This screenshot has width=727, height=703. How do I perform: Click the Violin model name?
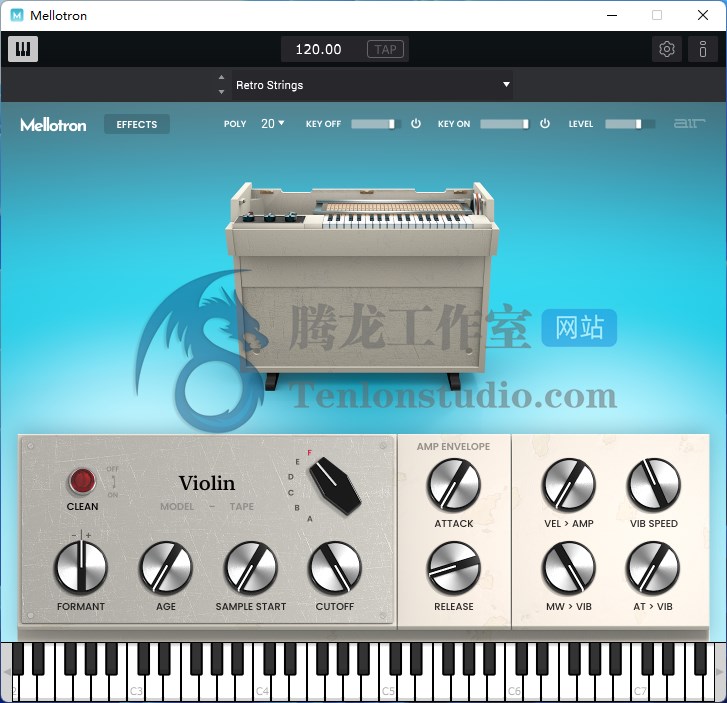point(207,483)
